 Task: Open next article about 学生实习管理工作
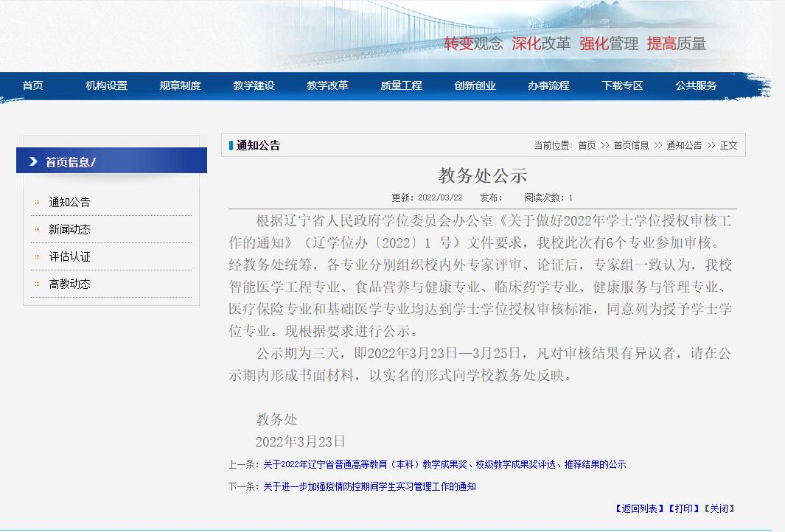coord(369,486)
